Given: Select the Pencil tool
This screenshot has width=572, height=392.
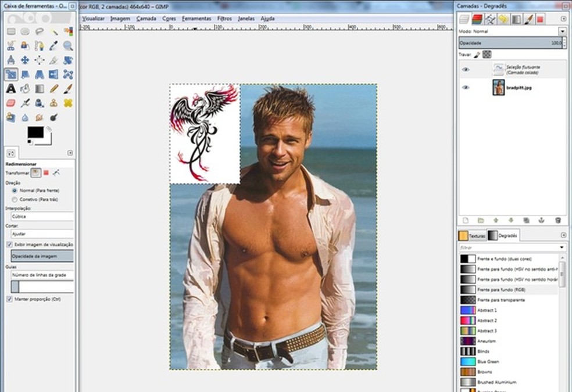Looking at the screenshot, I should pos(53,88).
